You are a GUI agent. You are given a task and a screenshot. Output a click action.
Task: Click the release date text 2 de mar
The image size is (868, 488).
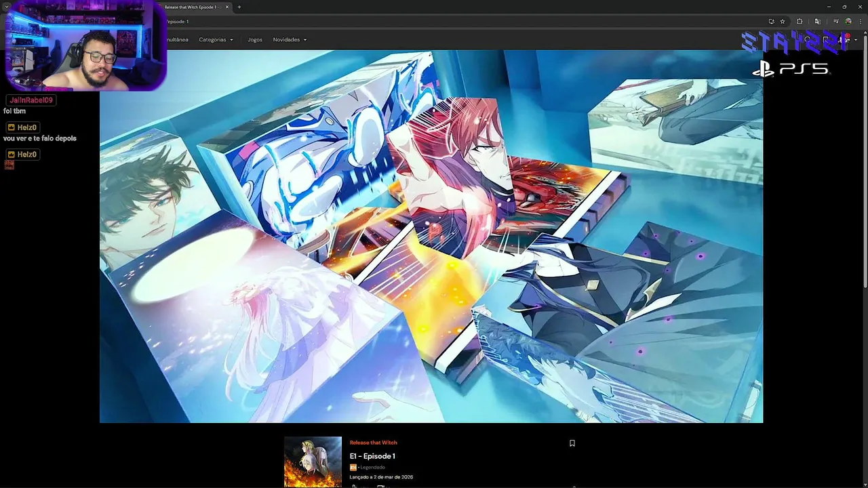(381, 477)
